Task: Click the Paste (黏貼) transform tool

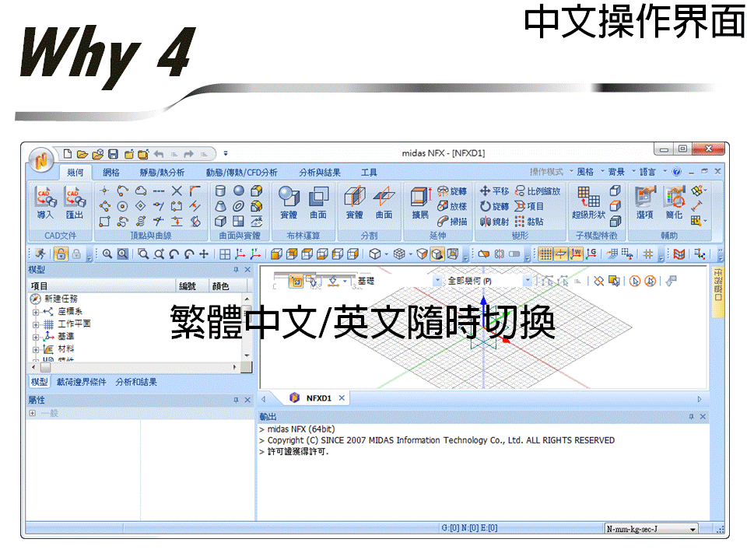Action: 529,222
